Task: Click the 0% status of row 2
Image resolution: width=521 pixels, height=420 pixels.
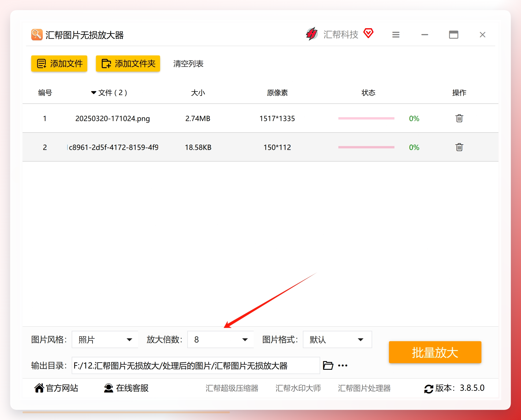Action: [x=414, y=147]
